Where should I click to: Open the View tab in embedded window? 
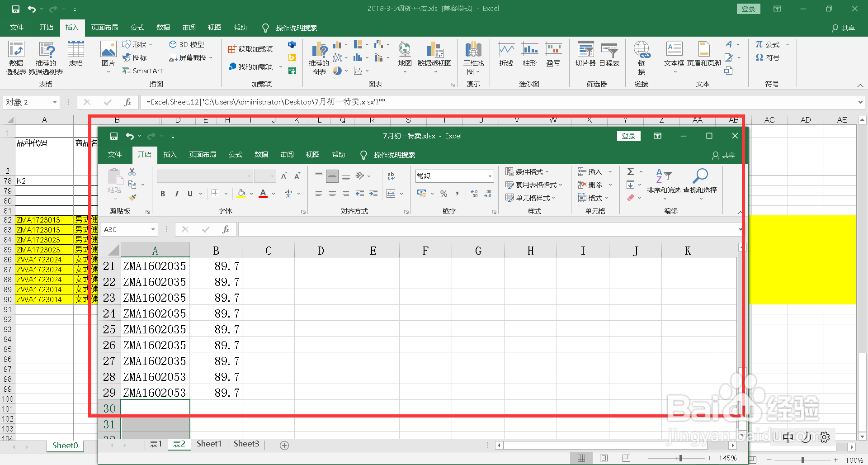[313, 155]
